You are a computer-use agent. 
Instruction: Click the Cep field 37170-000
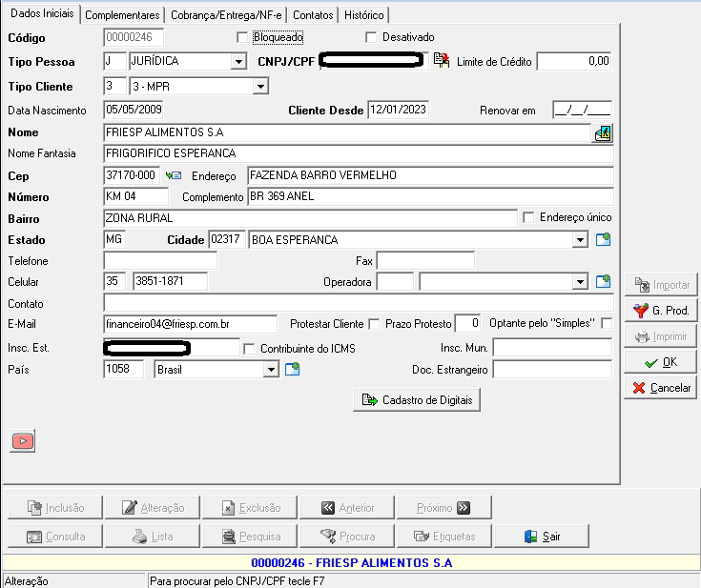(x=132, y=175)
